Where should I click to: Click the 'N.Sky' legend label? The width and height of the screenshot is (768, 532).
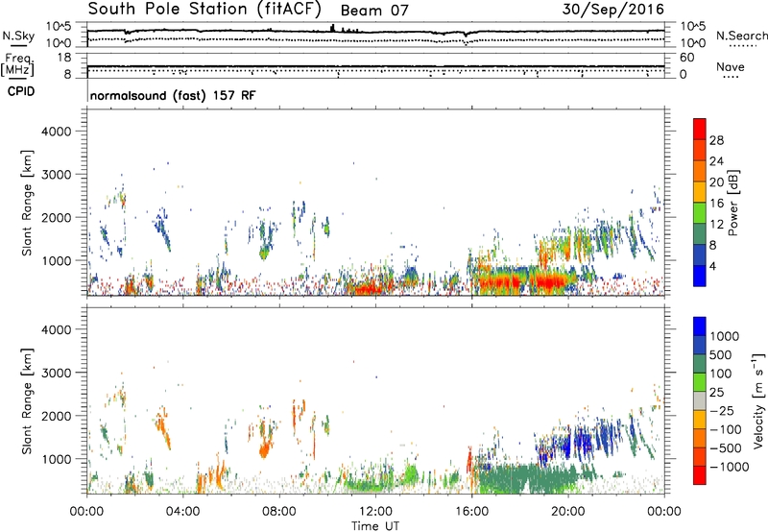point(18,36)
